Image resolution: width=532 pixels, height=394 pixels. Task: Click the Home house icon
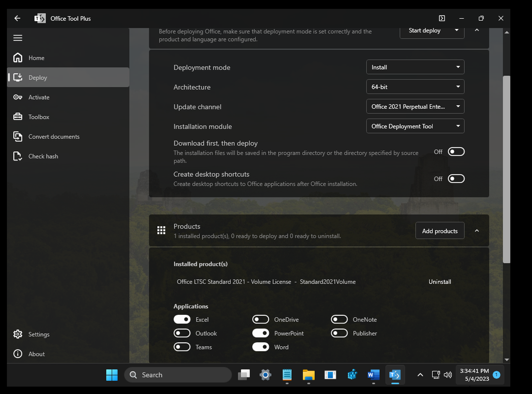tap(18, 58)
